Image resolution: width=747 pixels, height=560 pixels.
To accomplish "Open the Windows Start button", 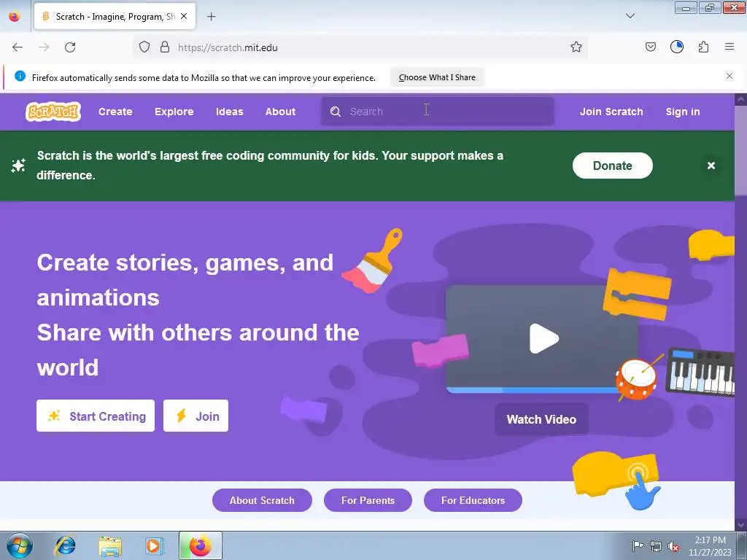I will pos(20,545).
